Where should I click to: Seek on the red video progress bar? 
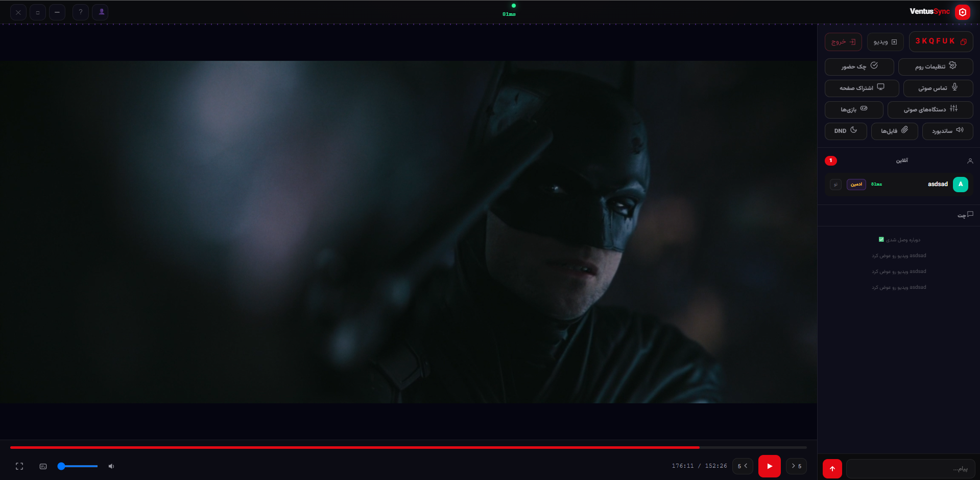click(x=409, y=447)
